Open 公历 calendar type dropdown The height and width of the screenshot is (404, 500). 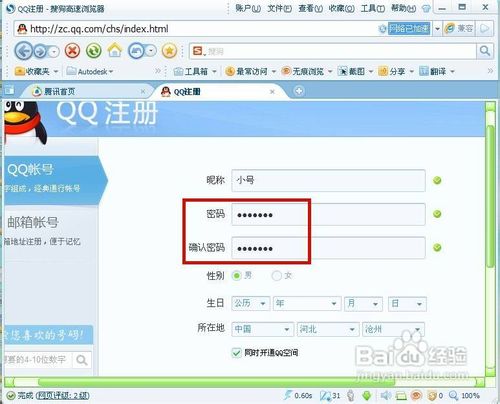(x=251, y=304)
